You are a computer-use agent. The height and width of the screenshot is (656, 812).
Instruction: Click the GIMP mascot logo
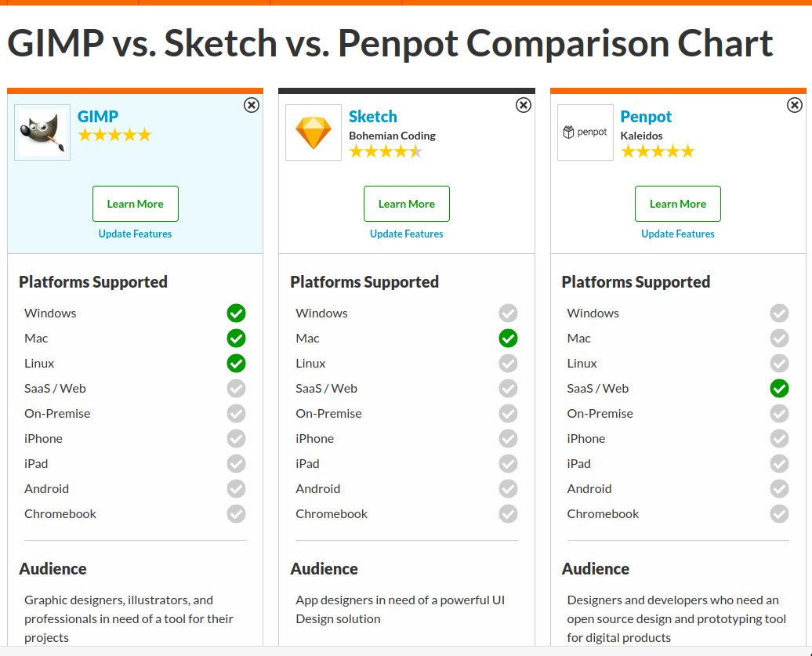(x=42, y=132)
